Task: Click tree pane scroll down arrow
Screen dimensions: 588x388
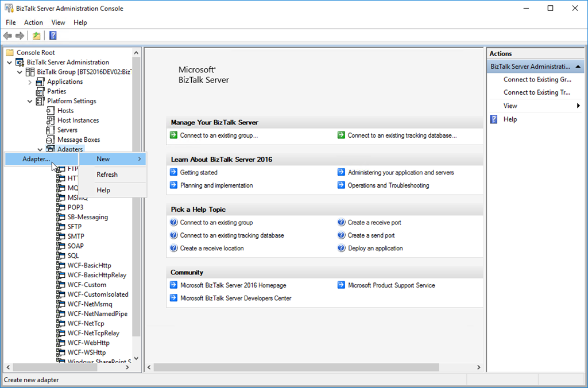Action: click(x=136, y=358)
